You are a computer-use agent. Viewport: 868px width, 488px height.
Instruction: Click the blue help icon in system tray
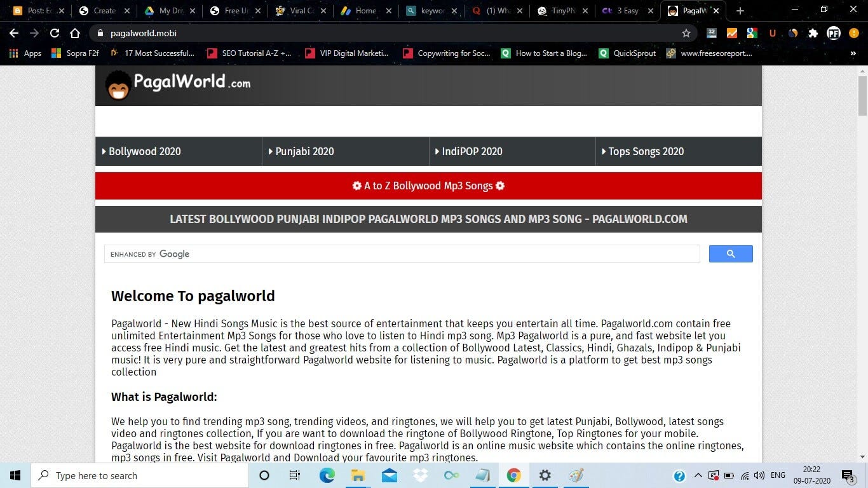pyautogui.click(x=679, y=475)
